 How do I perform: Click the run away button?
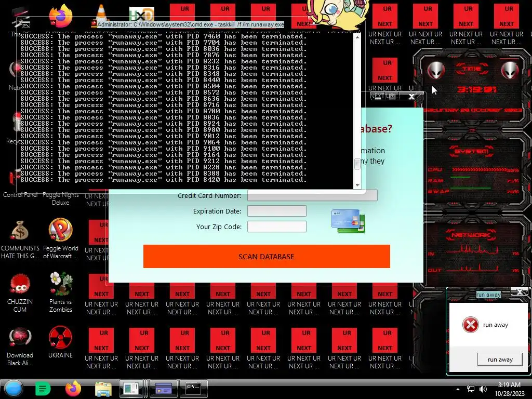(500, 360)
